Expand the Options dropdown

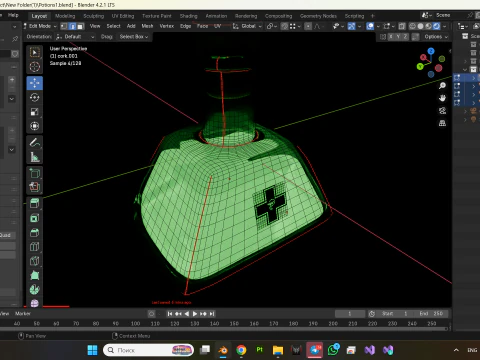coord(436,37)
